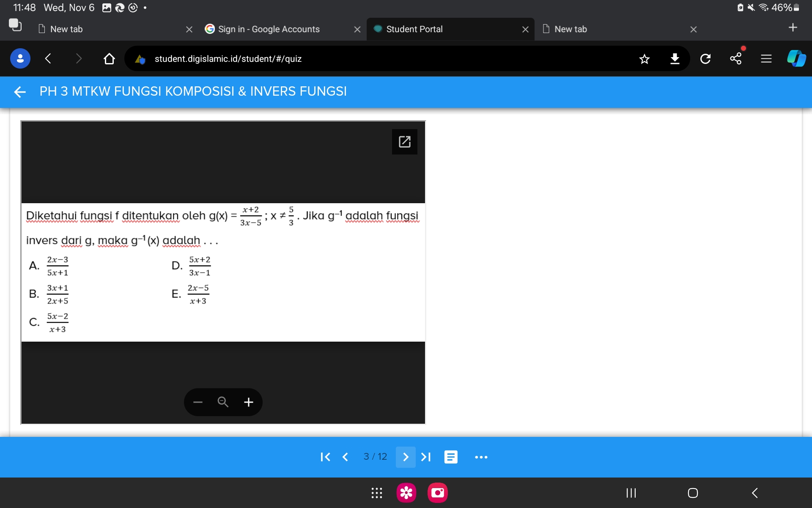
Task: Go back in browser history
Action: 48,58
